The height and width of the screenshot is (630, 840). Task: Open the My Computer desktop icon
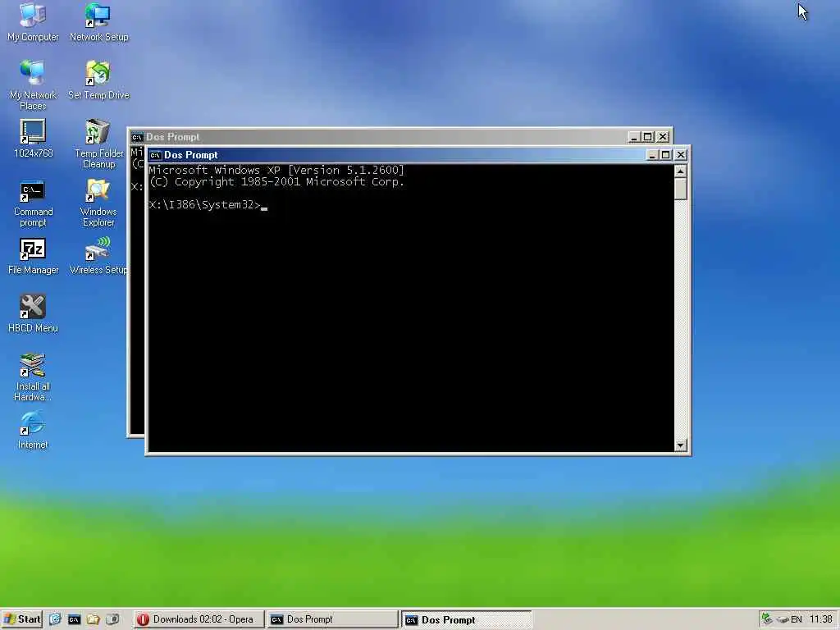click(x=33, y=22)
